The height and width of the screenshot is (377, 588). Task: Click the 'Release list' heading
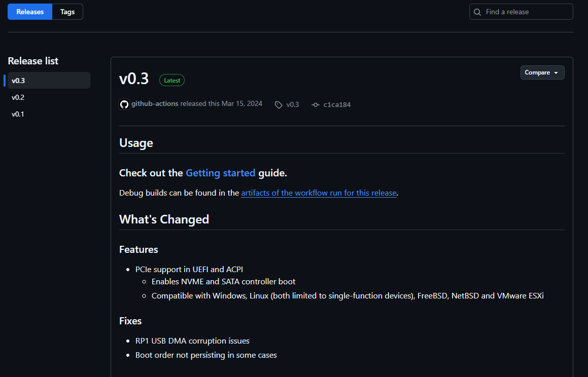pyautogui.click(x=33, y=61)
